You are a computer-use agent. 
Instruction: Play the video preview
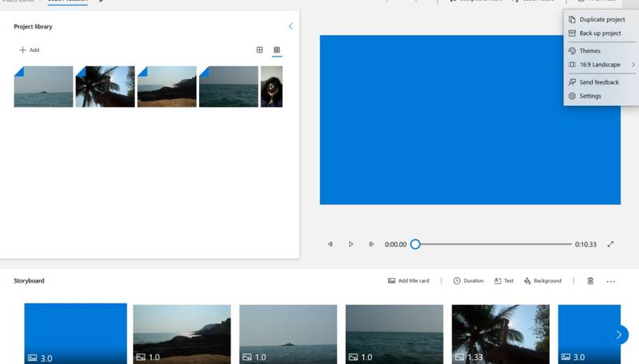[x=351, y=244]
